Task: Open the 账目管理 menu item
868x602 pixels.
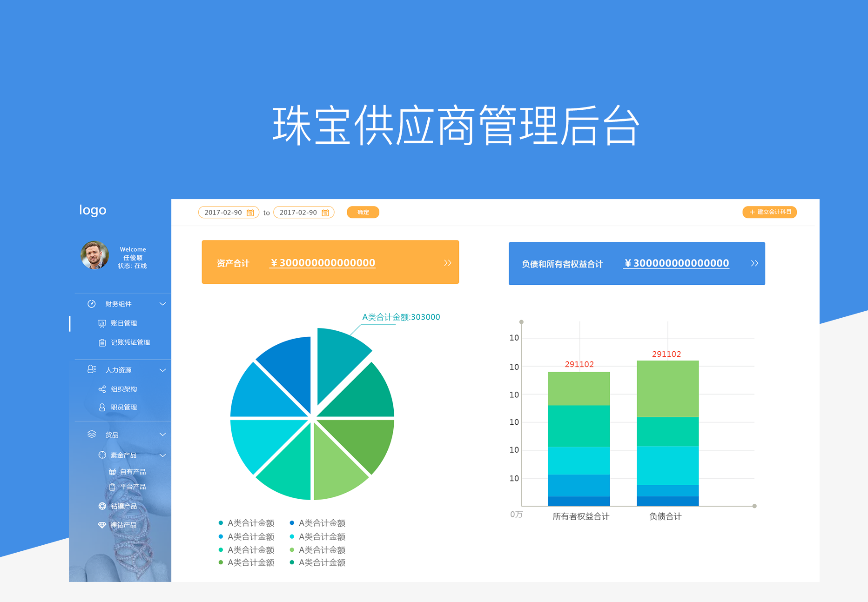Action: pos(123,323)
